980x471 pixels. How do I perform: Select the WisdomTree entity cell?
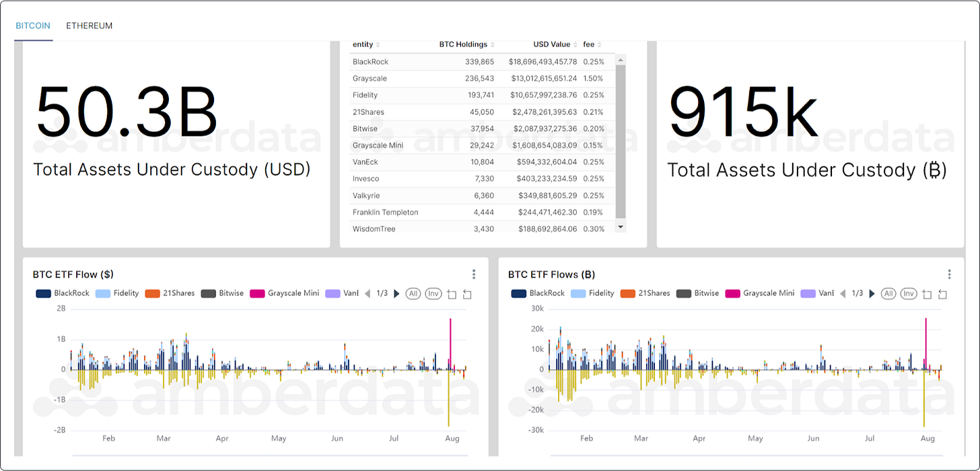click(374, 229)
